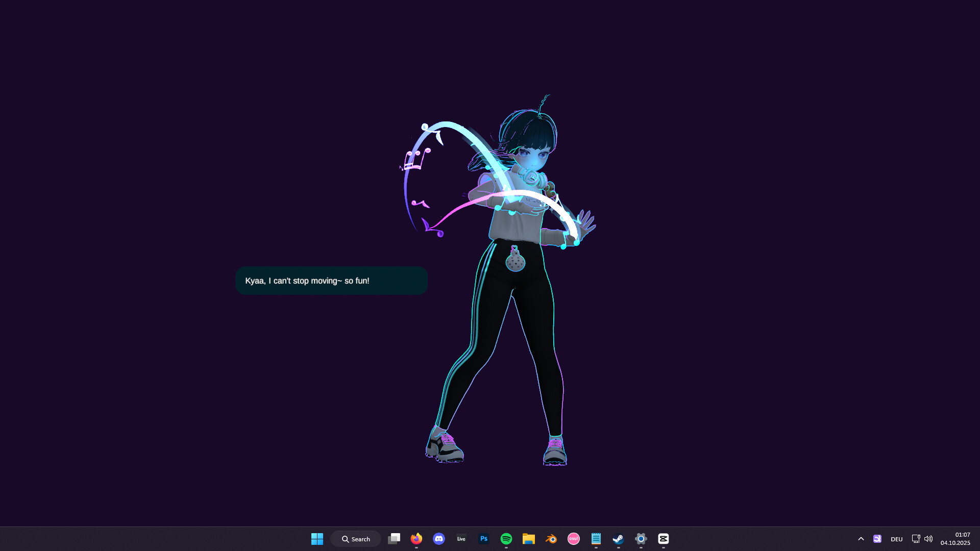The image size is (980, 551).
Task: Expand the hidden system tray icons
Action: pyautogui.click(x=861, y=539)
